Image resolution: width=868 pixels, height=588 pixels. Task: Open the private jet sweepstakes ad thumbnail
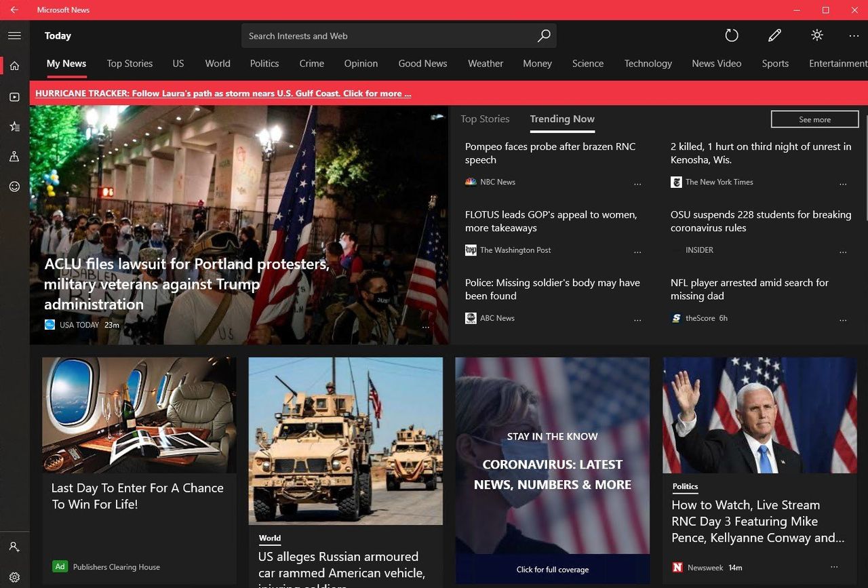(139, 415)
